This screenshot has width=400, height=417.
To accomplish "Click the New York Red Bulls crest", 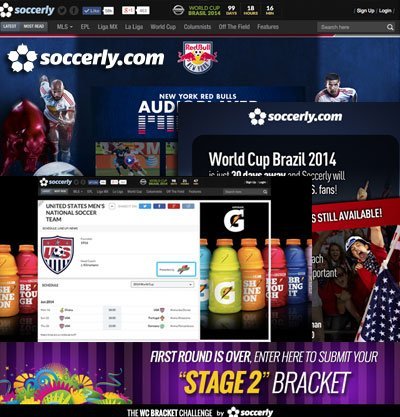I will point(198,57).
